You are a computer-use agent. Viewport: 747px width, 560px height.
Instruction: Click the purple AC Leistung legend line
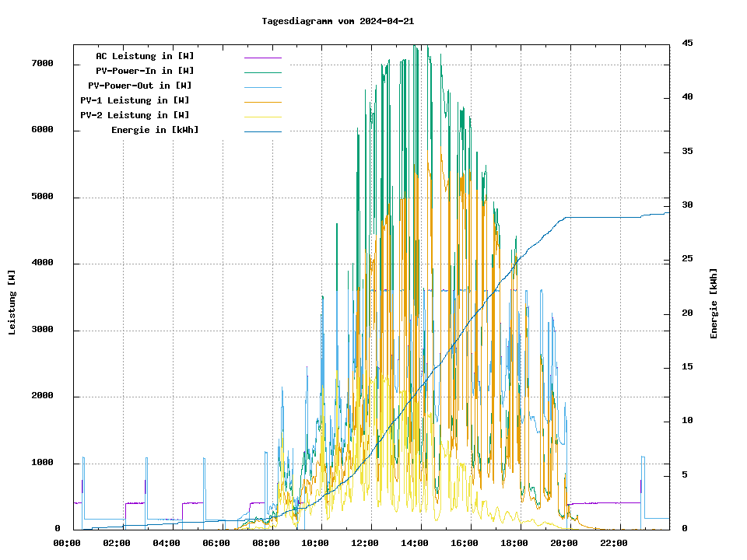coord(262,57)
